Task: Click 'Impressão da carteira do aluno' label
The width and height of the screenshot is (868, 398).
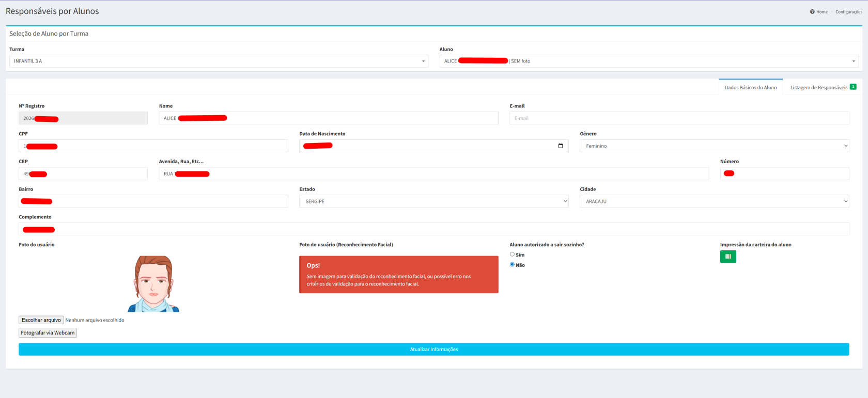Action: (x=756, y=245)
